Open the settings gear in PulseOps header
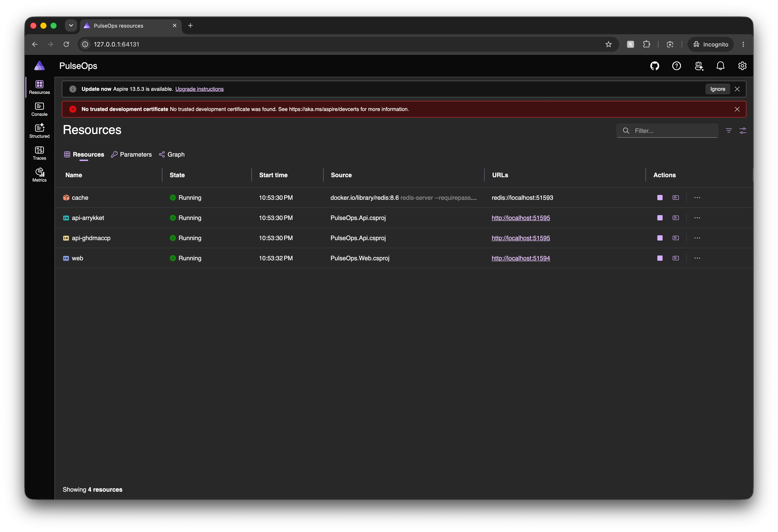The height and width of the screenshot is (532, 778). tap(742, 66)
